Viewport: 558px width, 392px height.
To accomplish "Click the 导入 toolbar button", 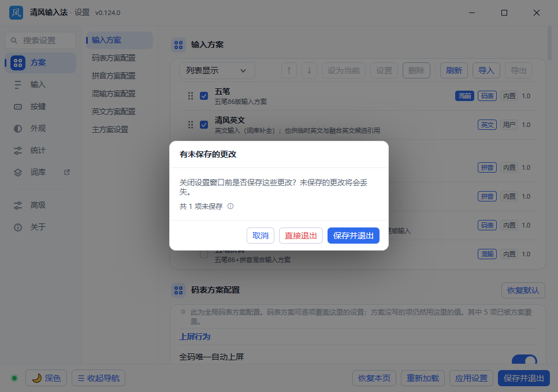I will pyautogui.click(x=486, y=70).
